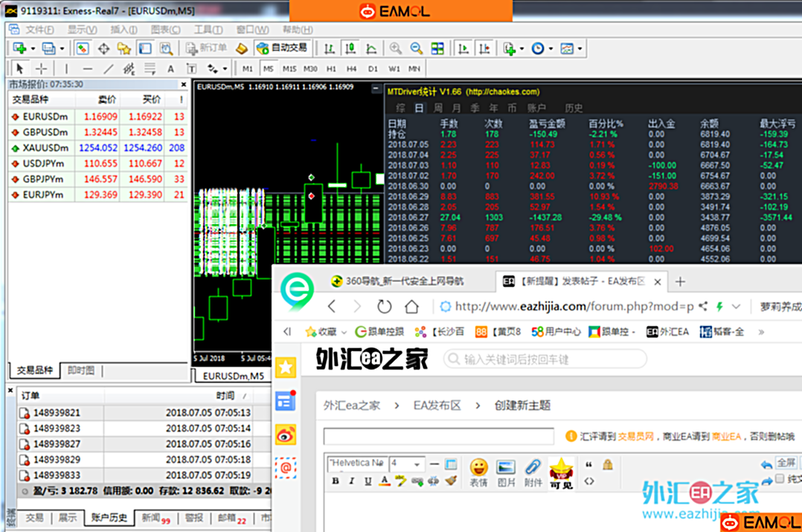
Task: Click the 新订单 new order button
Action: click(x=207, y=48)
